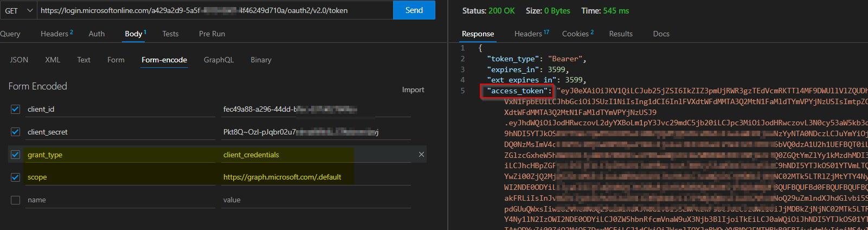The image size is (868, 230).
Task: Click Import for form fields
Action: 413,90
